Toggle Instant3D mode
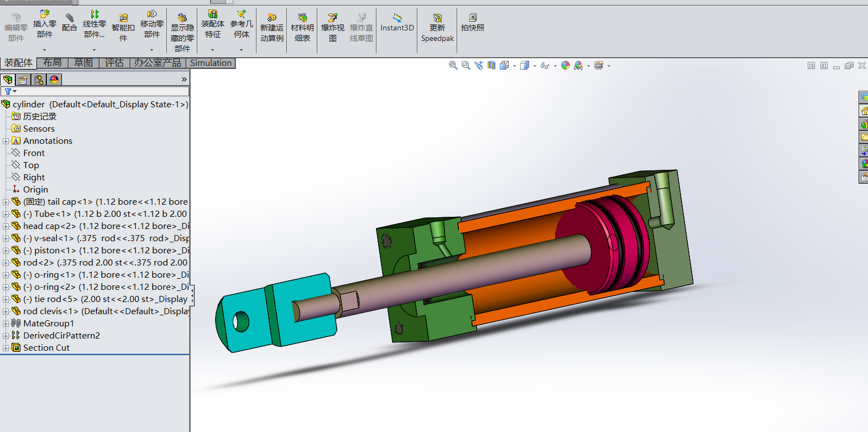Viewport: 868px width, 432px height. click(x=397, y=23)
